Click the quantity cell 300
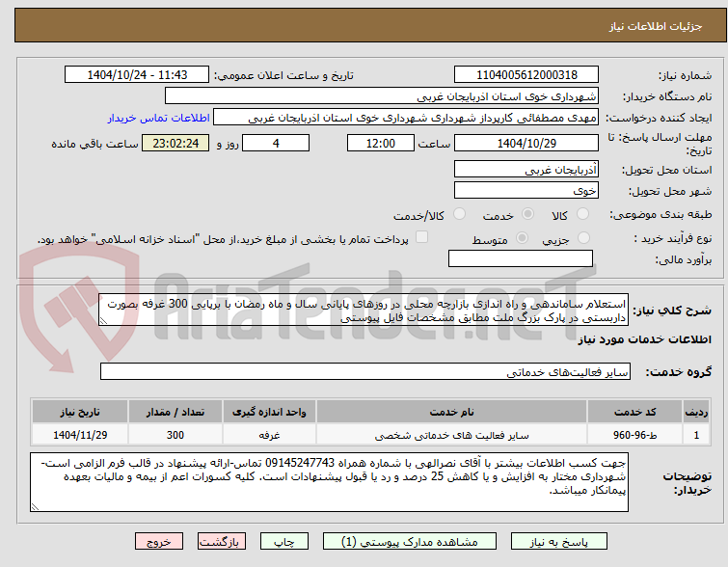The width and height of the screenshot is (728, 567). pyautogui.click(x=175, y=435)
